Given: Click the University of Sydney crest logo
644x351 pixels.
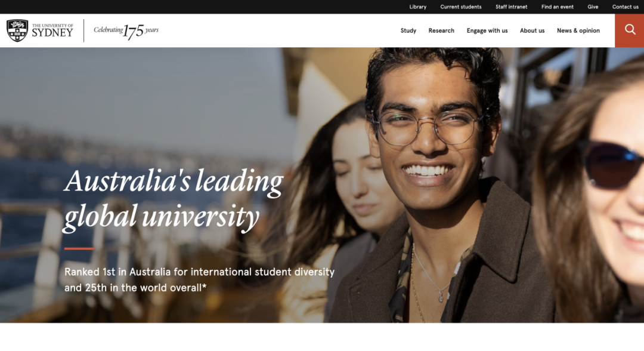Looking at the screenshot, I should point(17,30).
